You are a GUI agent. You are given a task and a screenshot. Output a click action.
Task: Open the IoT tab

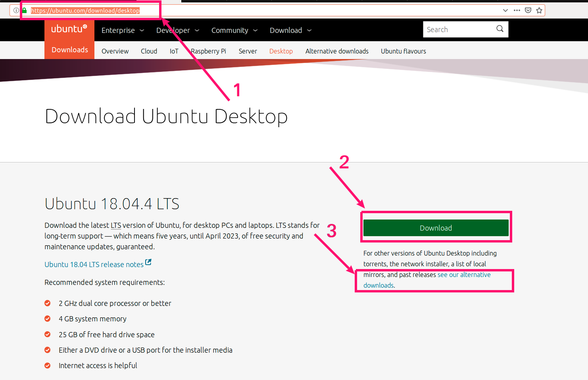coord(174,51)
